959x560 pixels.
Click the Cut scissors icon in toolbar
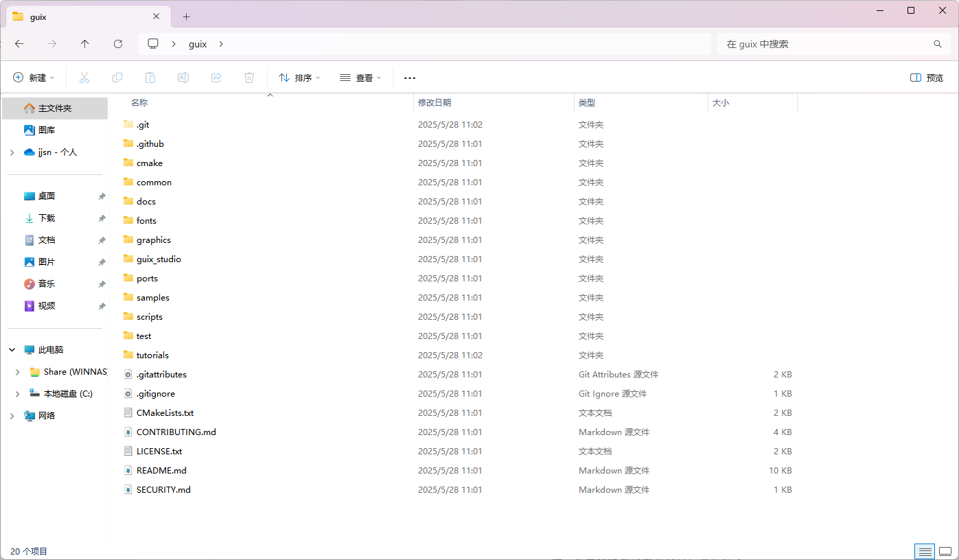(84, 78)
